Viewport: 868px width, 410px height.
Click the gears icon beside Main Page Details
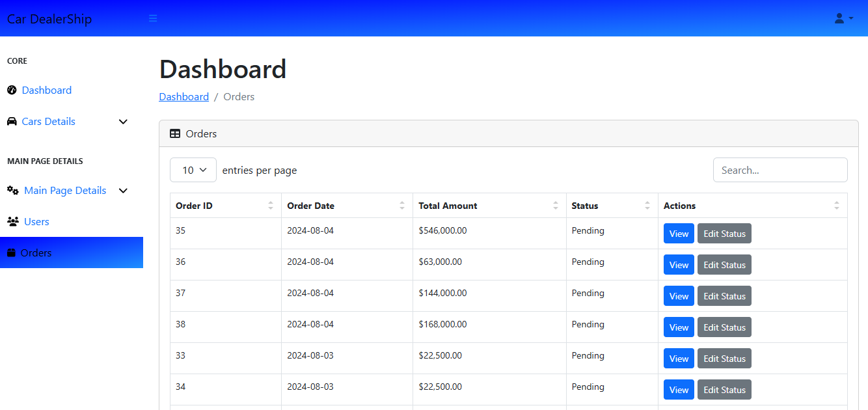(x=13, y=190)
